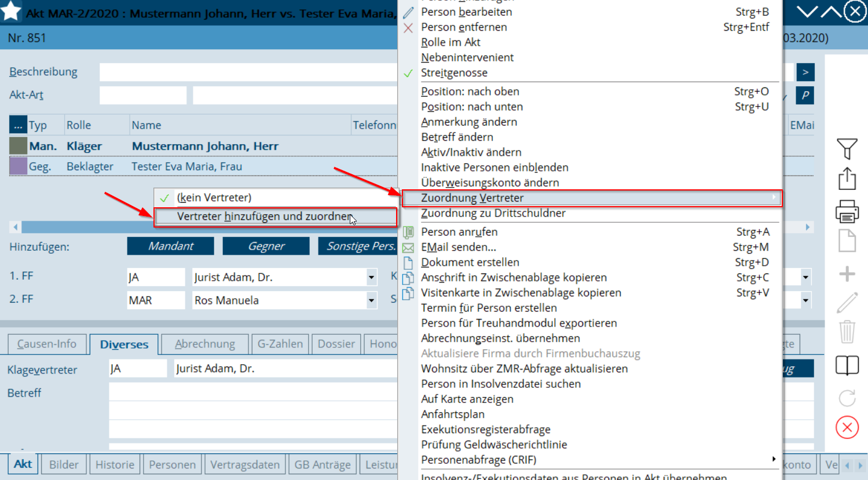Choose Zuordnung zu Drittschuldner
The width and height of the screenshot is (868, 480).
[x=591, y=213]
